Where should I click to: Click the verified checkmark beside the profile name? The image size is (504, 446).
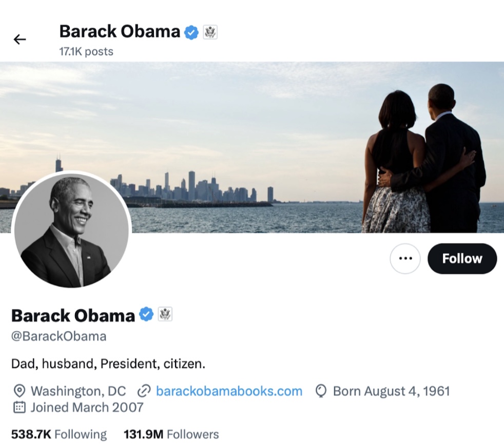pyautogui.click(x=147, y=314)
